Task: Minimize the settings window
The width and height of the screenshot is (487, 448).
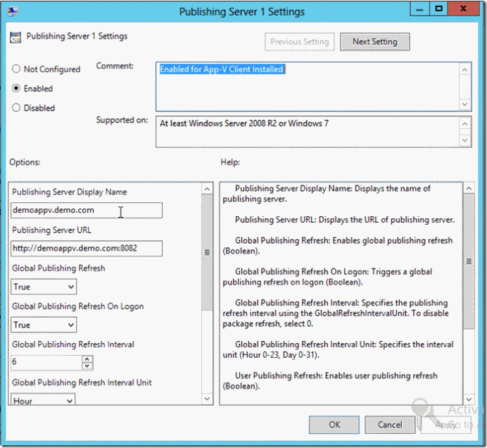Action: tap(419, 9)
